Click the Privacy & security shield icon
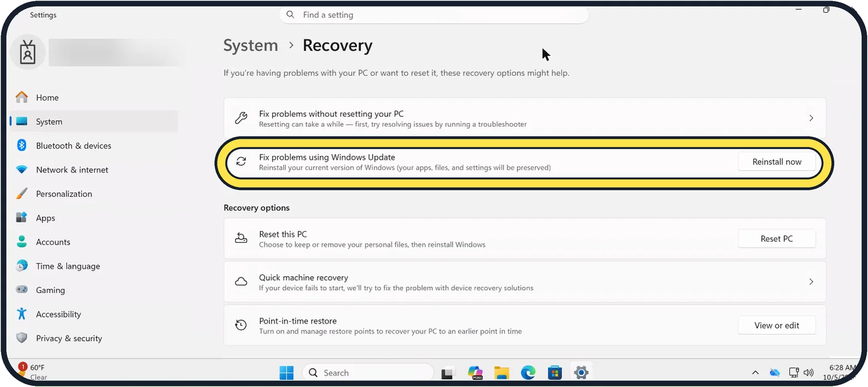 22,338
